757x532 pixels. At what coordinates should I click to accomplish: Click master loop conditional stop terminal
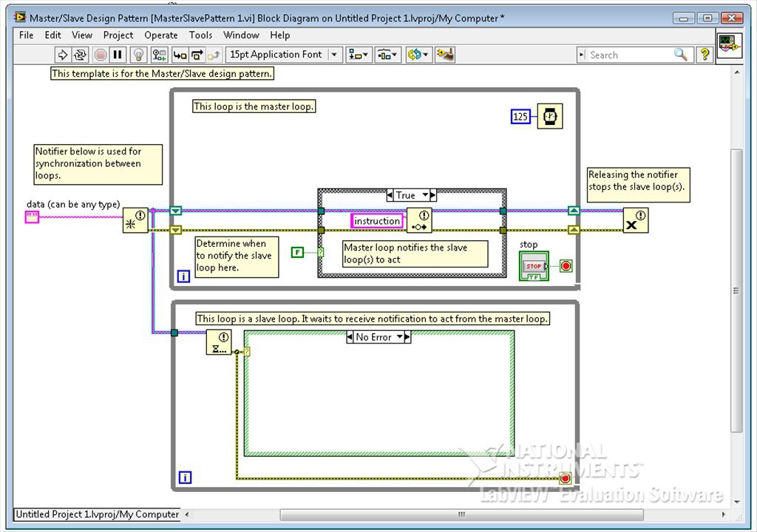coord(566,266)
